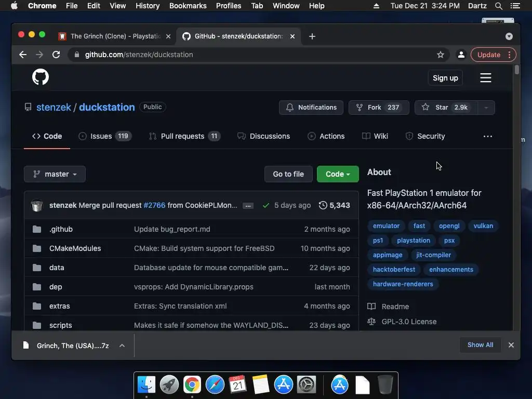Viewport: 532px width, 399px height.
Task: Open pull request #2766 link
Action: [154, 205]
